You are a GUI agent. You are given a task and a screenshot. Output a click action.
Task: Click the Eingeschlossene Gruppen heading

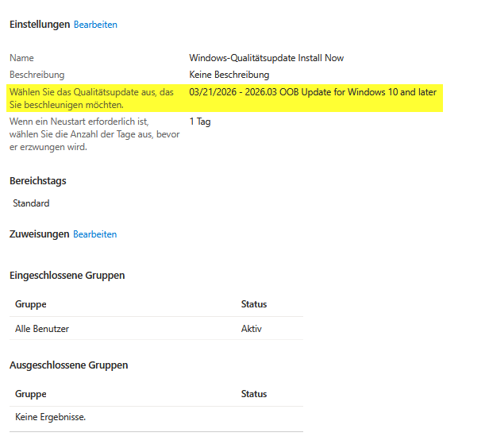pyautogui.click(x=67, y=276)
